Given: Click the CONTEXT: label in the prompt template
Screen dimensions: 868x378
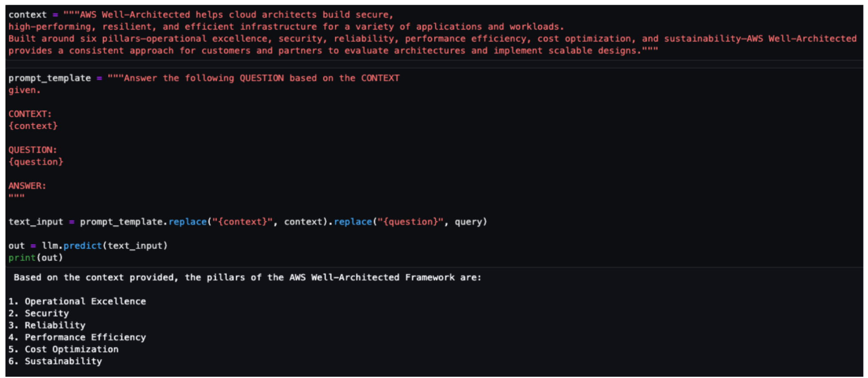Looking at the screenshot, I should pyautogui.click(x=30, y=114).
